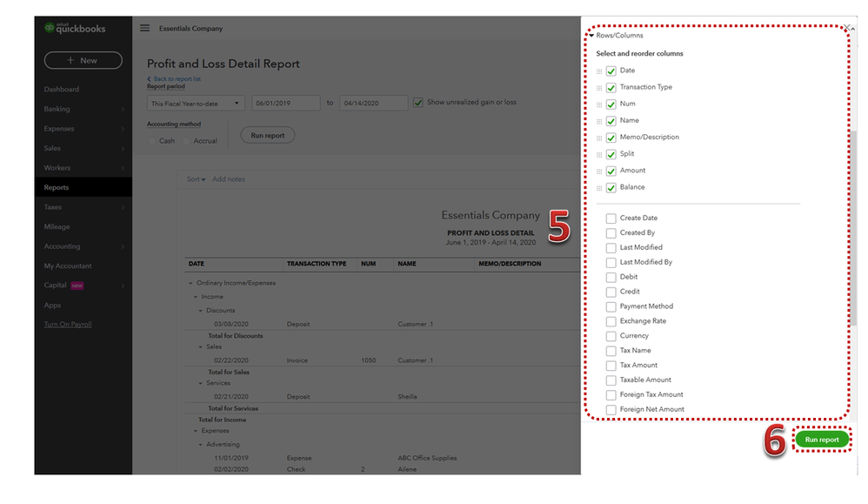
Task: Uncheck the Split column checkbox
Action: click(x=611, y=154)
